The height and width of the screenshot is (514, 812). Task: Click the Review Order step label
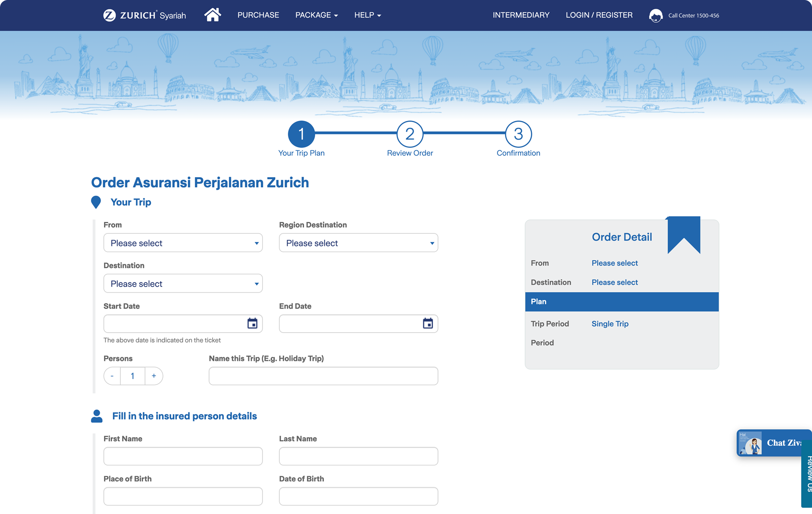pos(410,153)
